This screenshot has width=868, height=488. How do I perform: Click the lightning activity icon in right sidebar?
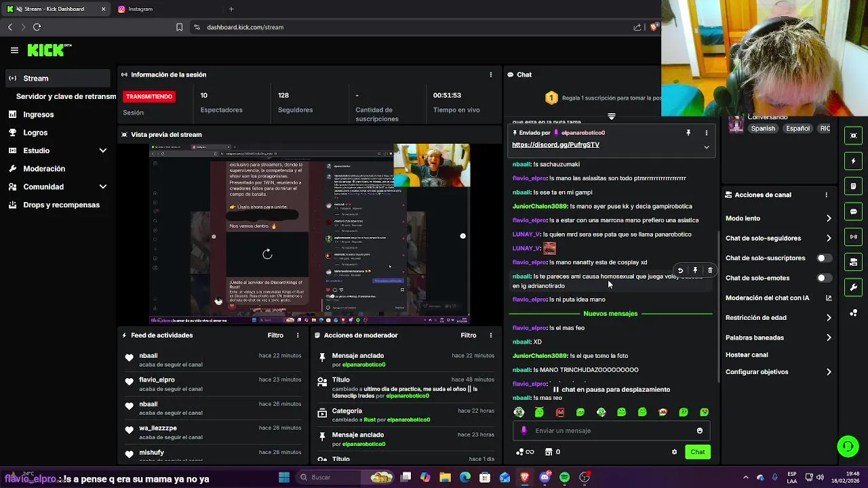pos(853,161)
